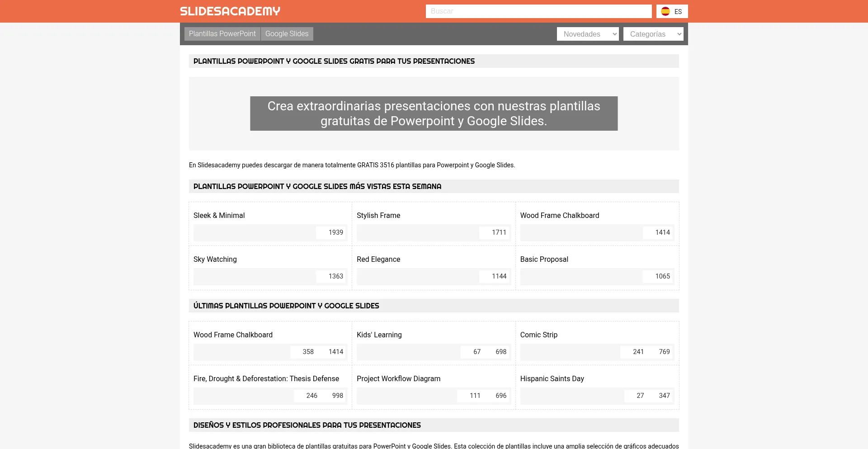Open the Sky Watching template

point(215,260)
